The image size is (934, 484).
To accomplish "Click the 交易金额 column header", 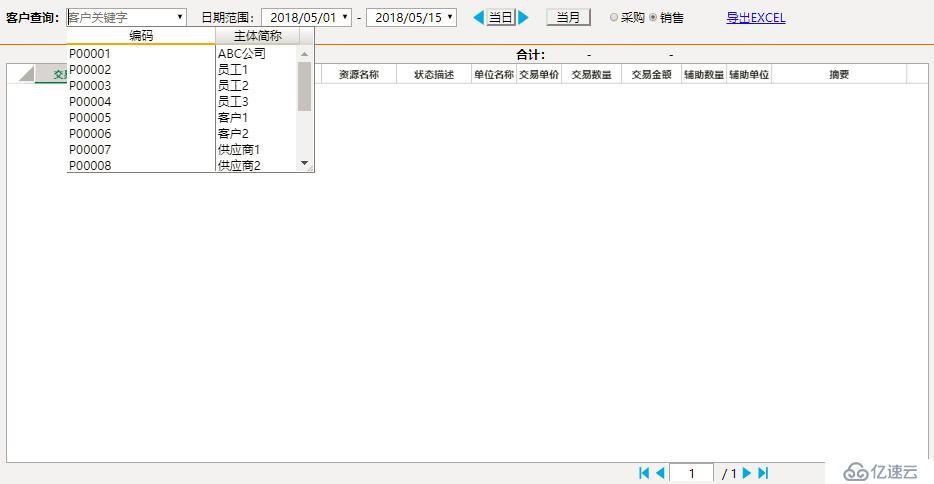I will tap(652, 74).
